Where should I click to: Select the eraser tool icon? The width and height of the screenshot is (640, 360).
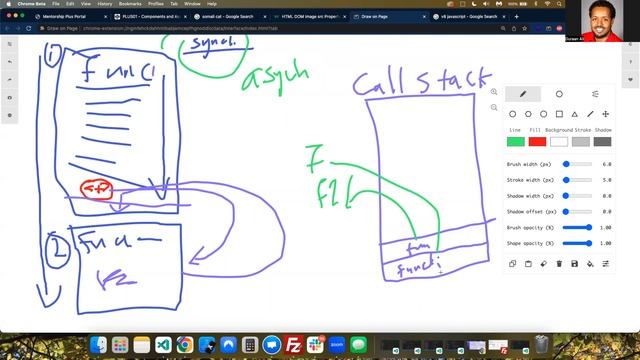tap(544, 264)
